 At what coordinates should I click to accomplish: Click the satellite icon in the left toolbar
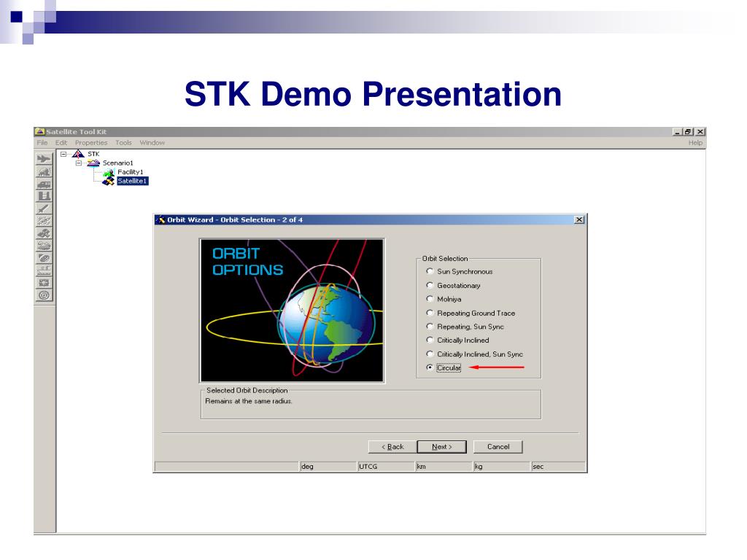click(x=44, y=233)
